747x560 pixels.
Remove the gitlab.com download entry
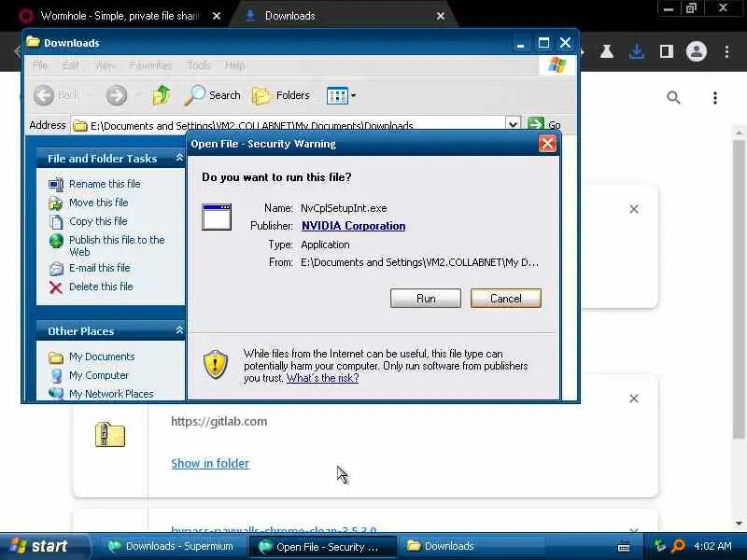click(634, 399)
